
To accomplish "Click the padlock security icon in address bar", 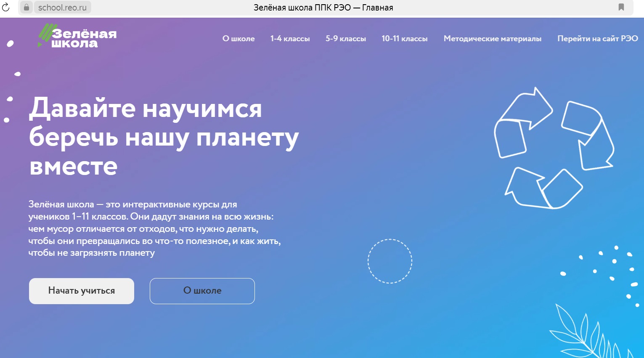I will [27, 7].
